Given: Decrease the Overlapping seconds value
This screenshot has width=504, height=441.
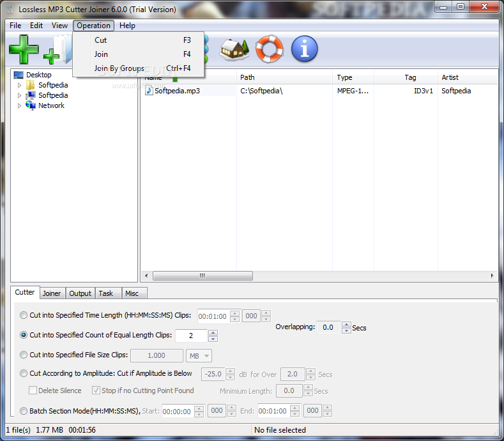Looking at the screenshot, I should coord(346,330).
